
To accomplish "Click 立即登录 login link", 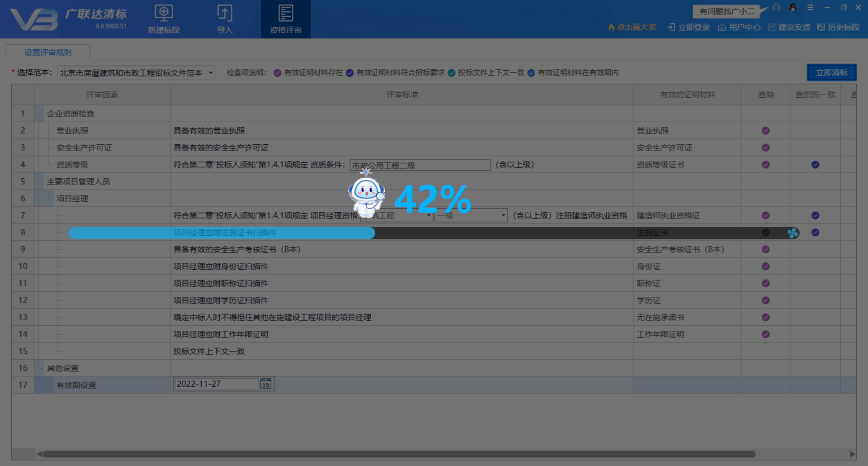I will (689, 27).
